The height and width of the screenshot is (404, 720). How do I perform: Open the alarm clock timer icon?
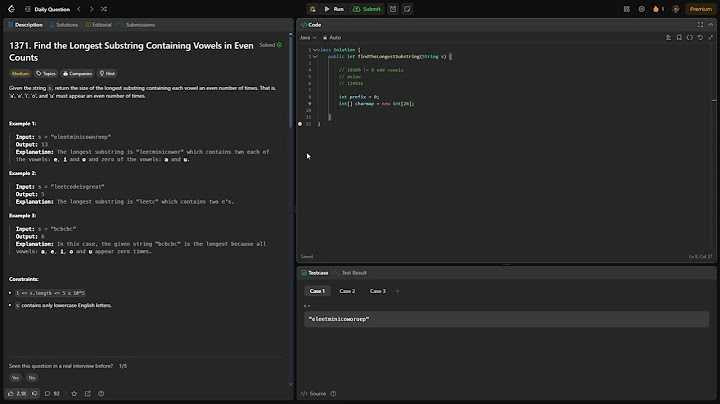click(x=393, y=9)
